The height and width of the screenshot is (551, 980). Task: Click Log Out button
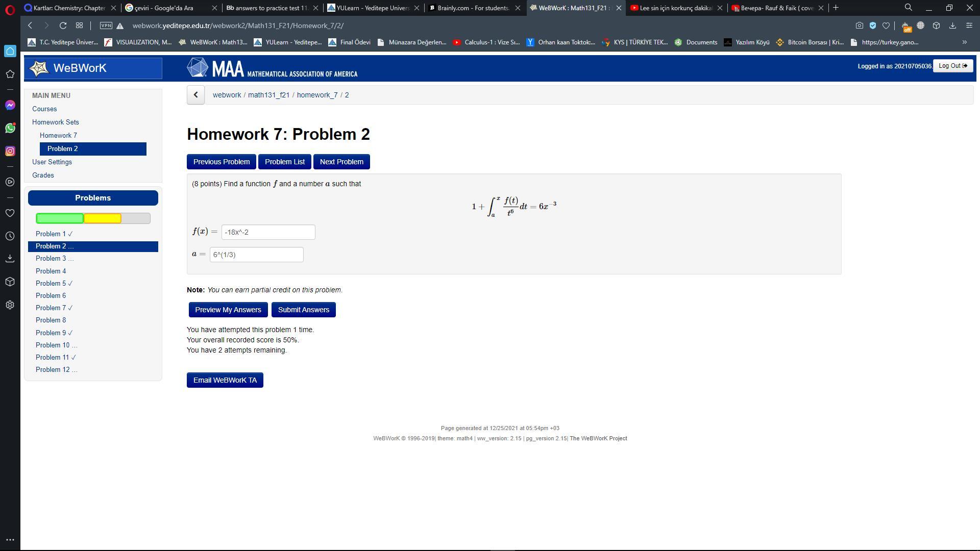tap(952, 66)
